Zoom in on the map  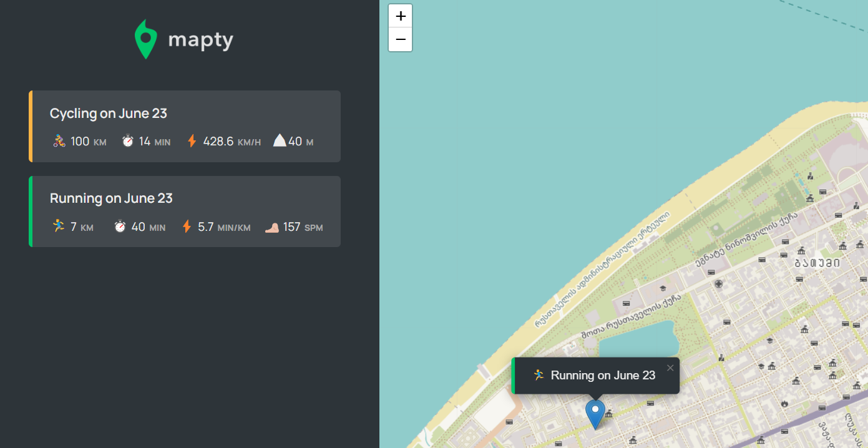(x=401, y=16)
